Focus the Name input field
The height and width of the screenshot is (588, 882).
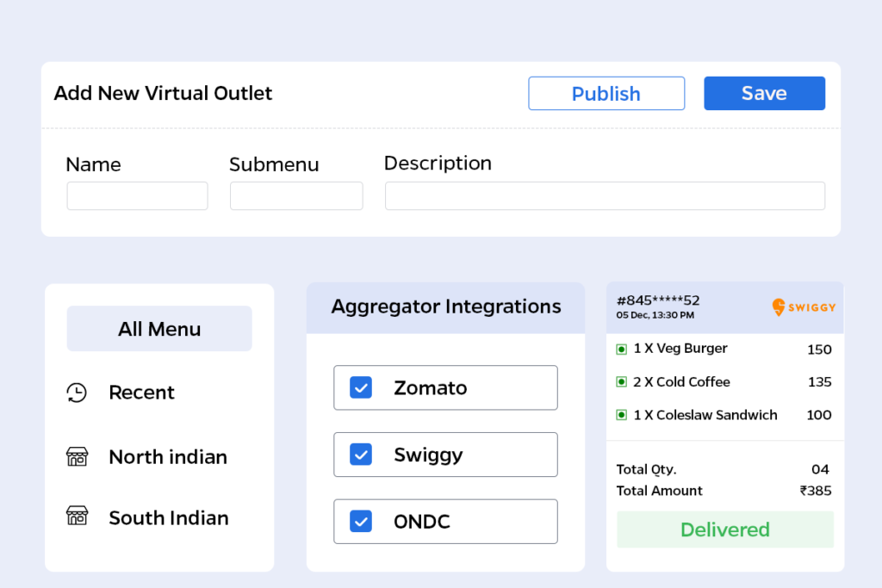(x=137, y=195)
